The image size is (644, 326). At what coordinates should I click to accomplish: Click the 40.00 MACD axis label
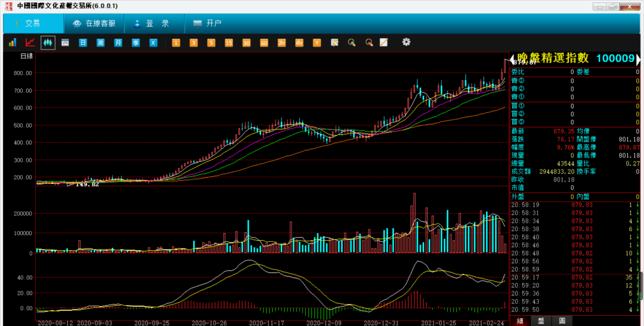[x=25, y=278]
